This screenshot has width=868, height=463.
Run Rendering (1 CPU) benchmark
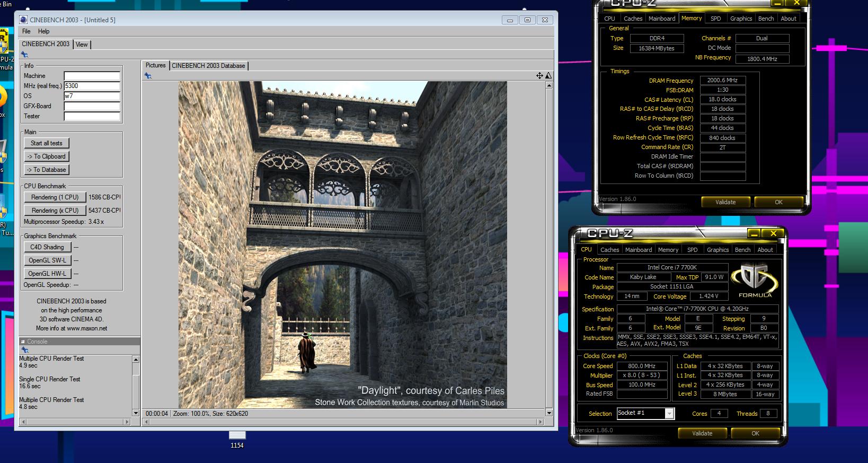(x=55, y=197)
